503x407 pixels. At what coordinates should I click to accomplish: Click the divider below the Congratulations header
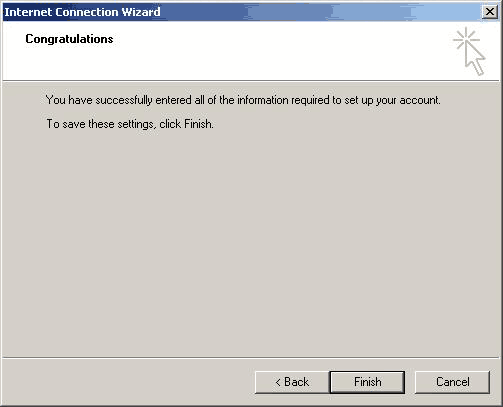point(251,81)
